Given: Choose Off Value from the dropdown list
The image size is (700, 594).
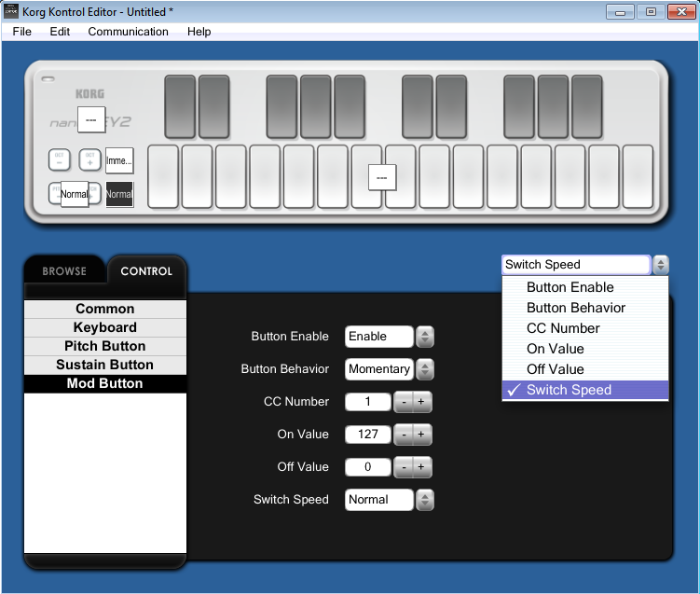Looking at the screenshot, I should pyautogui.click(x=585, y=369).
